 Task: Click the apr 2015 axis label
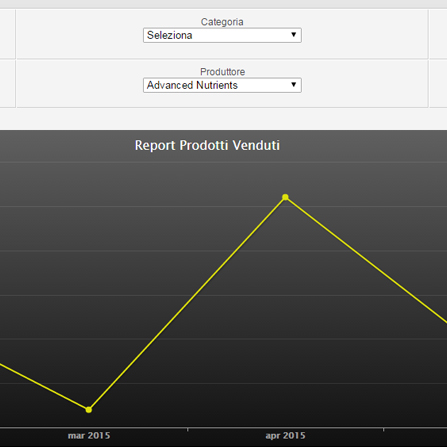[285, 436]
